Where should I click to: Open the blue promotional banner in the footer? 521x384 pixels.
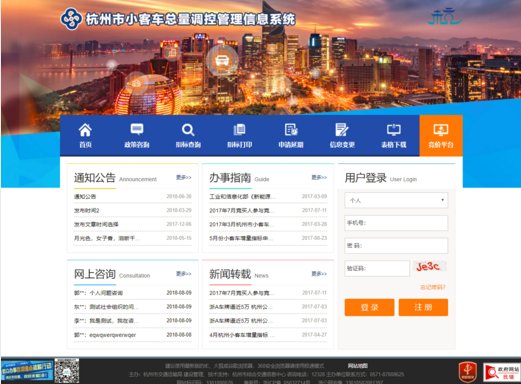tap(27, 370)
